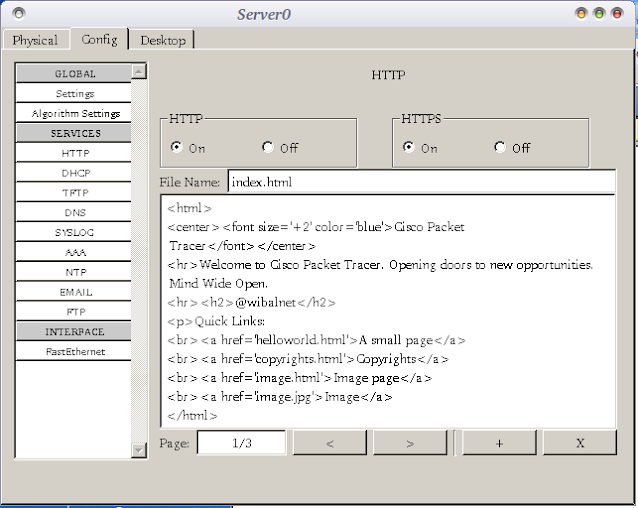Click the 'helloworld.html' link line in editor
This screenshot has width=638, height=508.
(x=316, y=340)
